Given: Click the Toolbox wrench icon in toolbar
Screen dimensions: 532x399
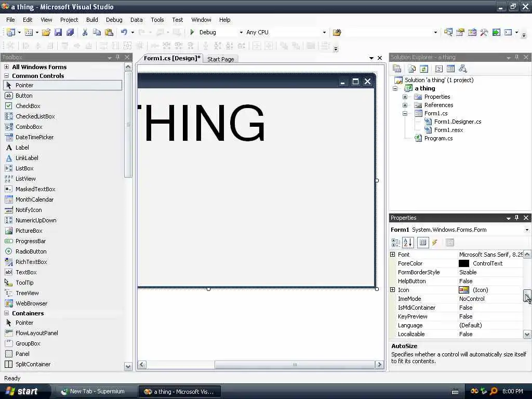Looking at the screenshot, I should [484, 32].
